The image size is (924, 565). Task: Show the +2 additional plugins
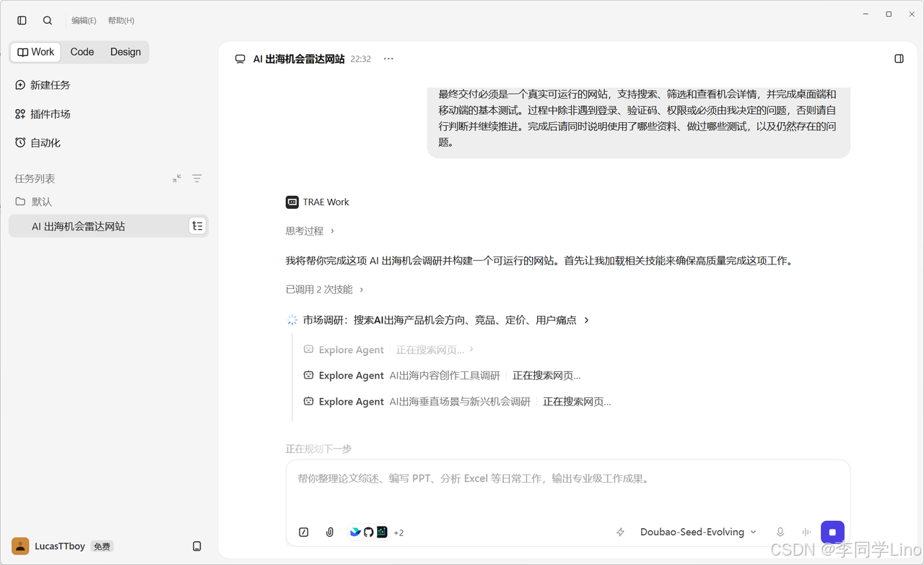click(398, 533)
